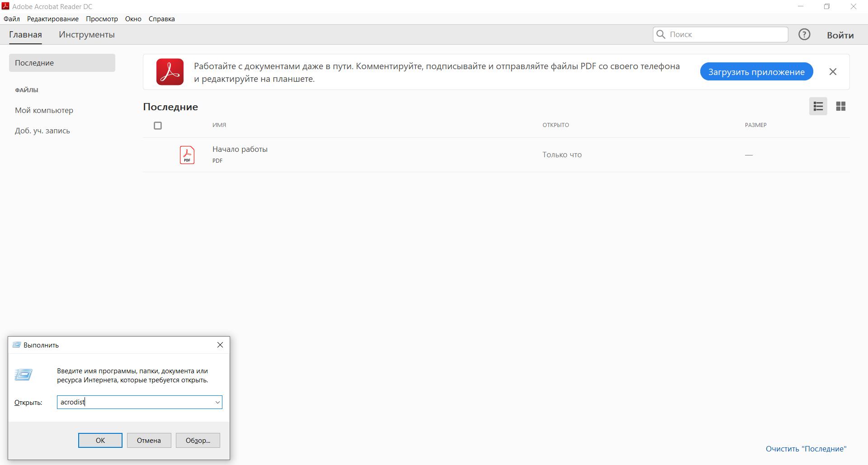Viewport: 868px width, 465px height.
Task: Select the Начало работы file name
Action: click(x=240, y=149)
